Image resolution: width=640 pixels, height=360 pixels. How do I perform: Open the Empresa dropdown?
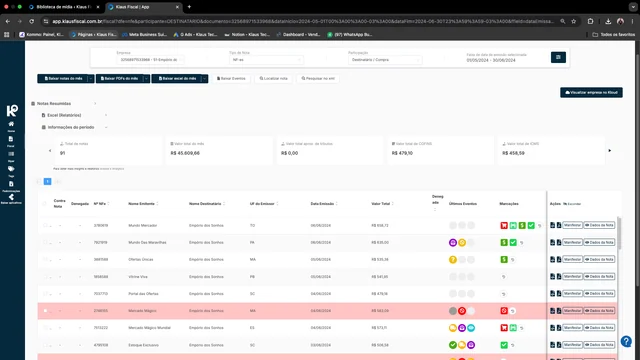150,60
